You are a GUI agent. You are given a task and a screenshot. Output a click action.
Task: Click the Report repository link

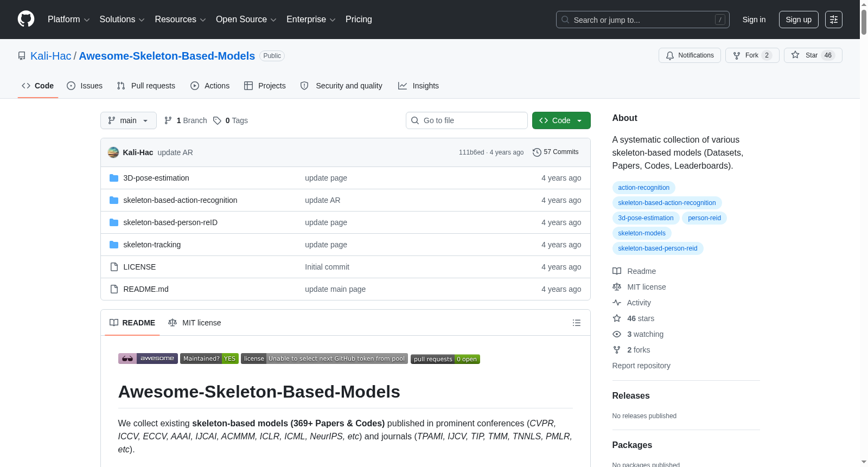point(641,366)
